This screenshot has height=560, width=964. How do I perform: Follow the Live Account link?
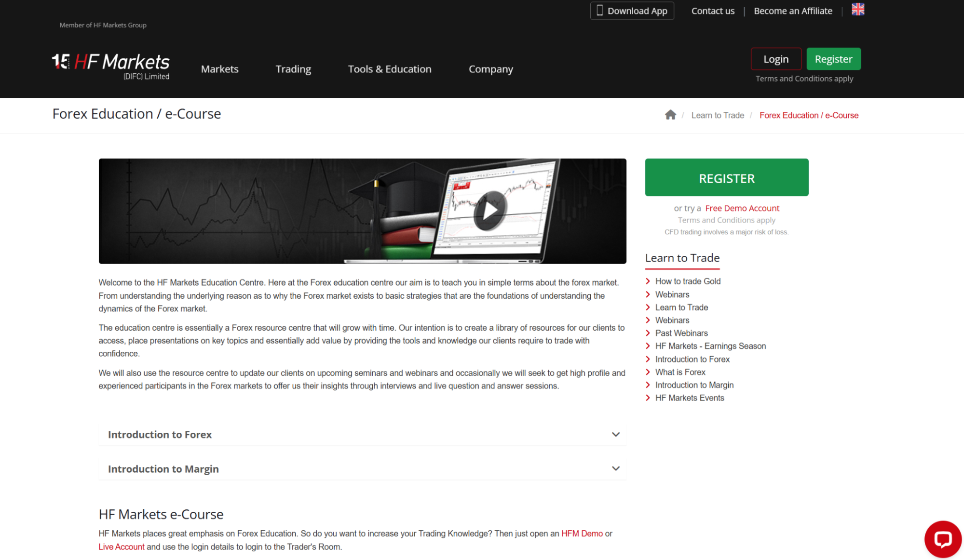click(x=122, y=547)
